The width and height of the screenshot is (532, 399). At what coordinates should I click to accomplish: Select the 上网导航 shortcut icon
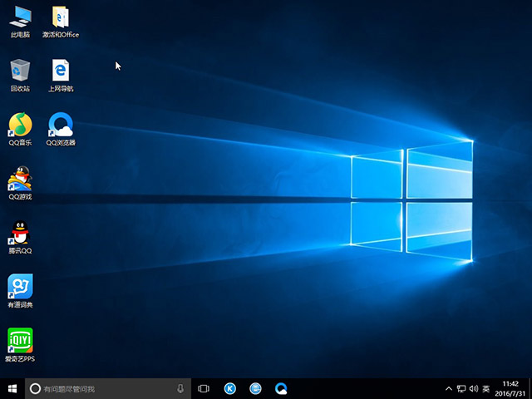coord(60,71)
